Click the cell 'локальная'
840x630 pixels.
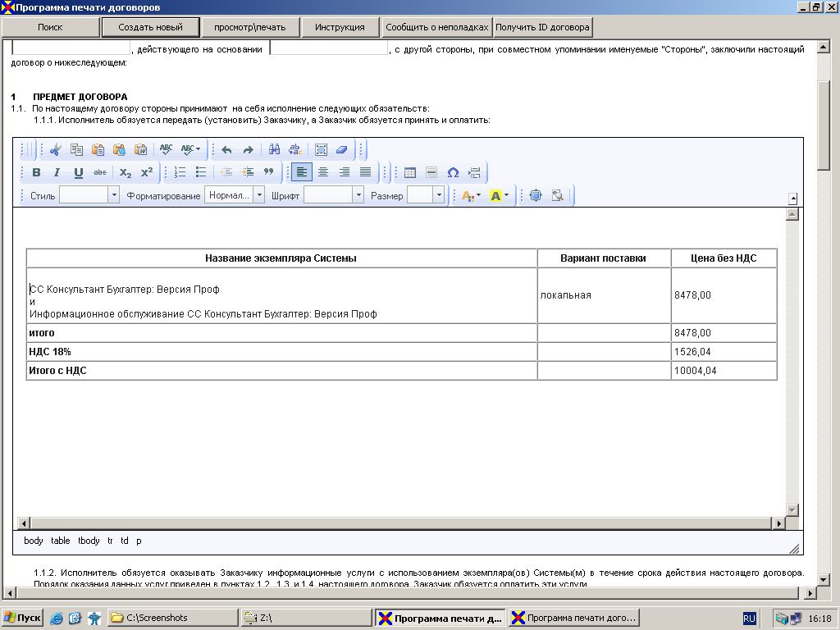(604, 295)
